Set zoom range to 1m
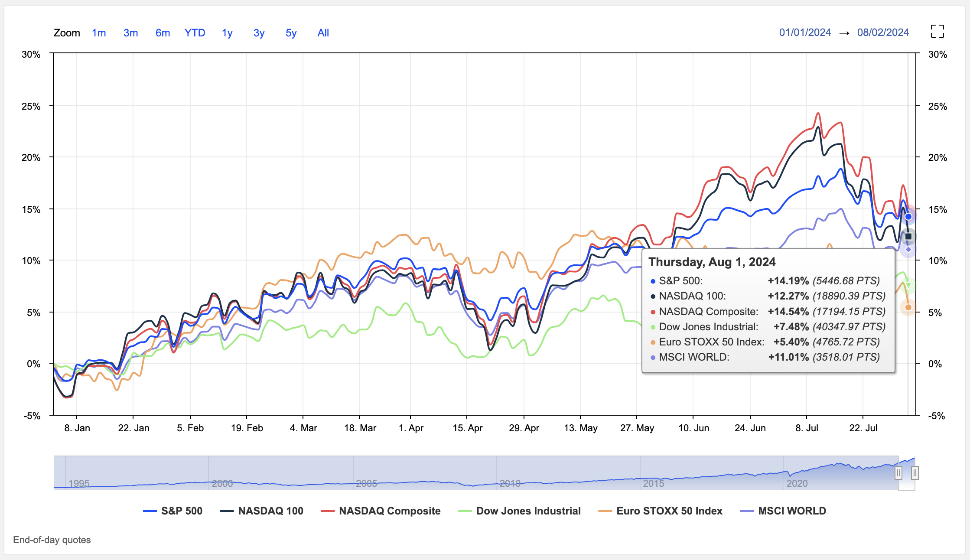The image size is (970, 560). coord(99,33)
